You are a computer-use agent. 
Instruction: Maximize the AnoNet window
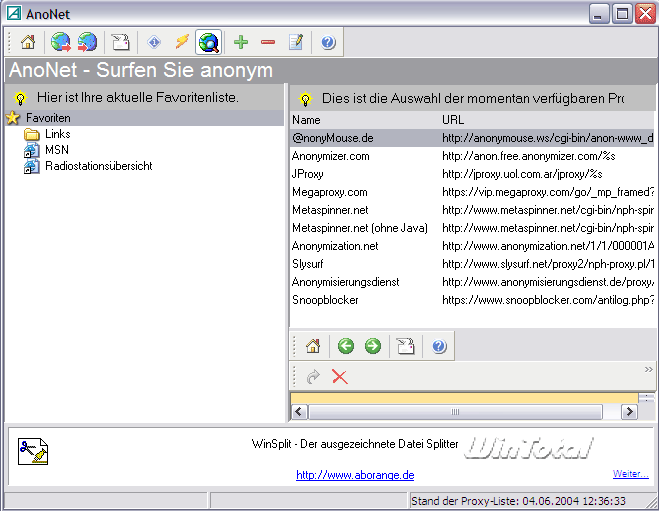coord(622,14)
